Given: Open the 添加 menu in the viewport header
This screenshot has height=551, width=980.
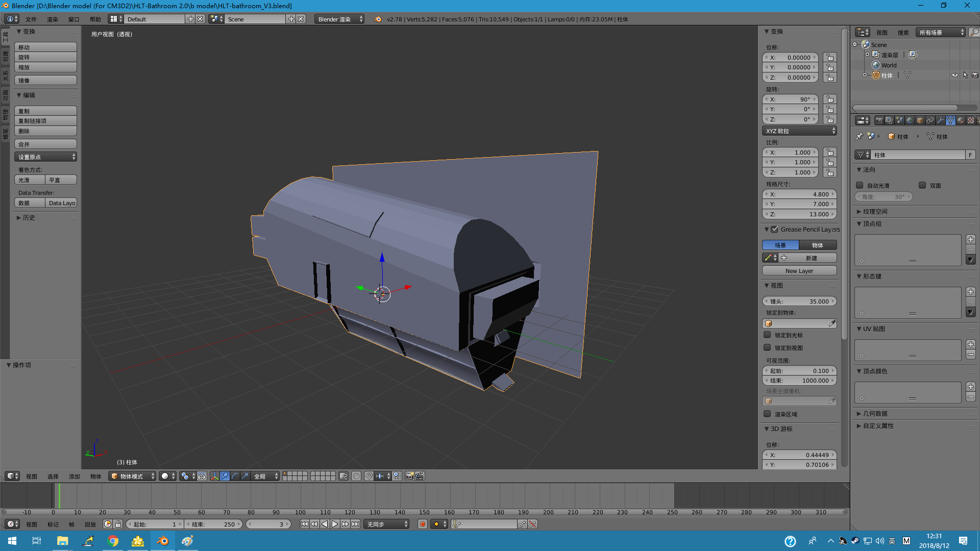Looking at the screenshot, I should point(75,477).
